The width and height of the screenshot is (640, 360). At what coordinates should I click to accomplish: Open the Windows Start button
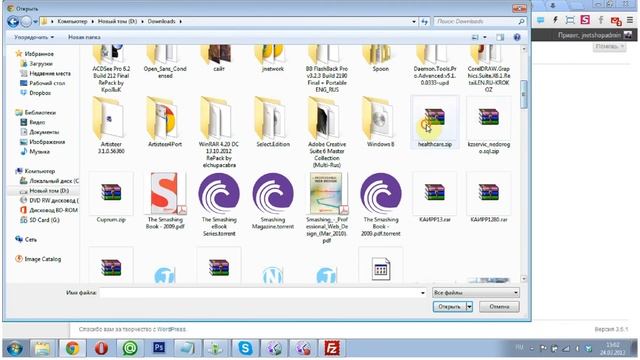[15, 349]
